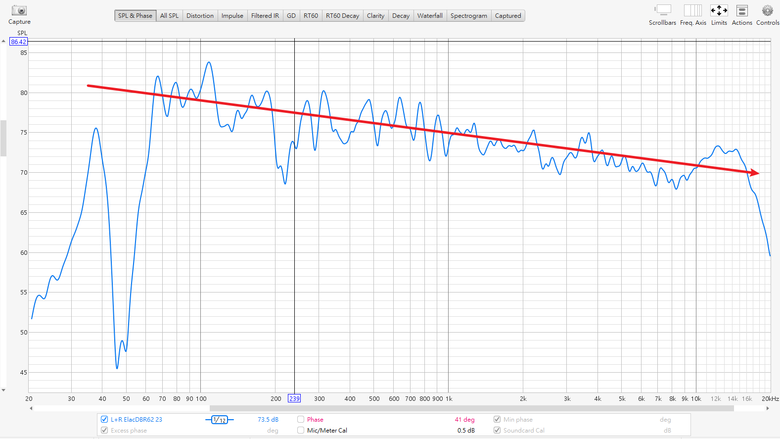780x439 pixels.
Task: Click the Mic/Meter Cal legend label
Action: pyautogui.click(x=327, y=431)
